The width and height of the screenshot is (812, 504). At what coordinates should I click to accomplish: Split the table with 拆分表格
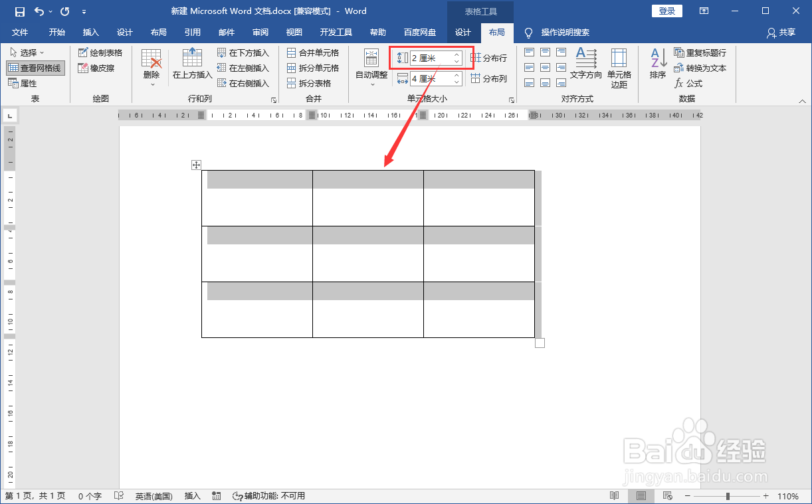[x=309, y=84]
